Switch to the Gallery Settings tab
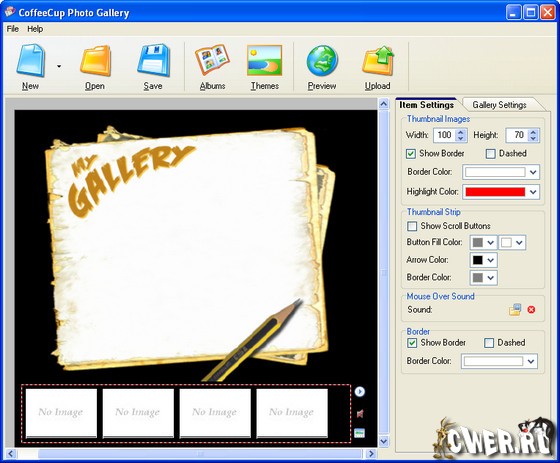Viewport: 560px width, 463px height. click(x=499, y=105)
